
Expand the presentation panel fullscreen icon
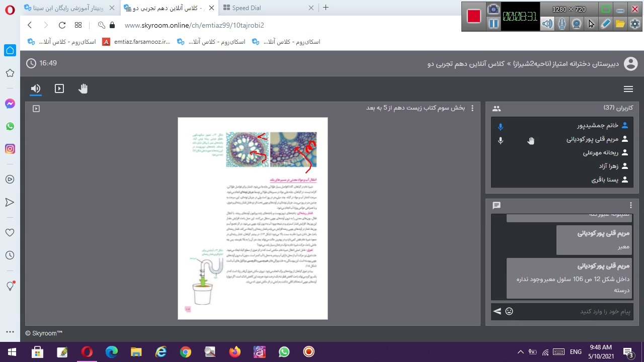click(x=36, y=108)
